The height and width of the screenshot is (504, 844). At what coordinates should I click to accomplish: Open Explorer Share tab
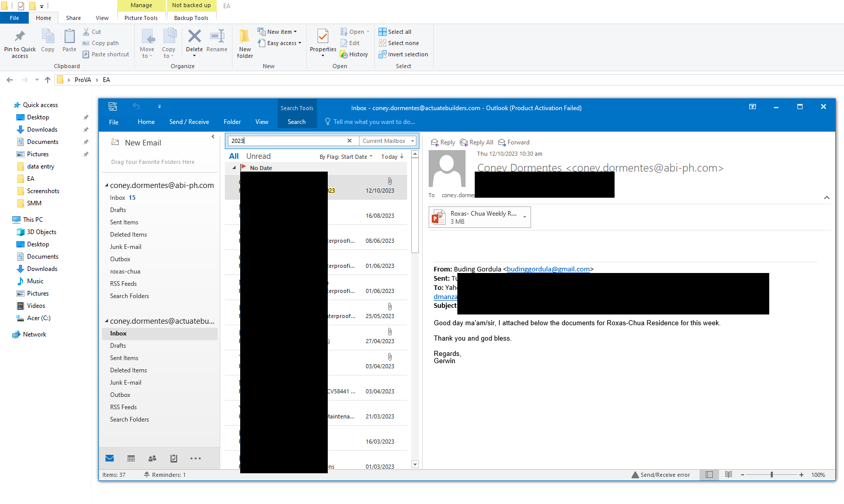[73, 18]
